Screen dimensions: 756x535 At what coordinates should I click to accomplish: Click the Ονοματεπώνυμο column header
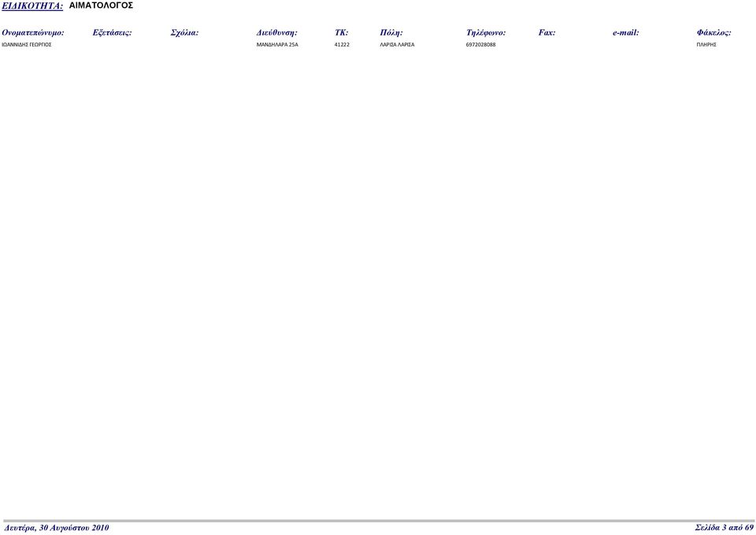pos(33,33)
